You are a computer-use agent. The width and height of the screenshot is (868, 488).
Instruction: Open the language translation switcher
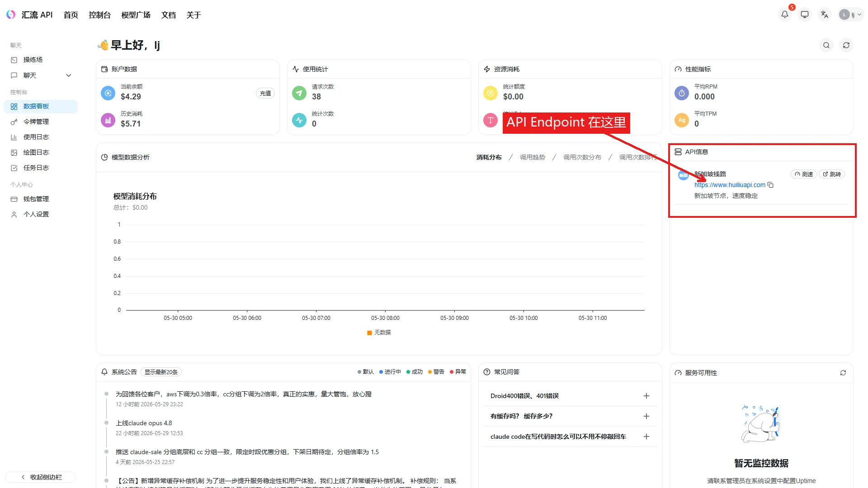825,14
